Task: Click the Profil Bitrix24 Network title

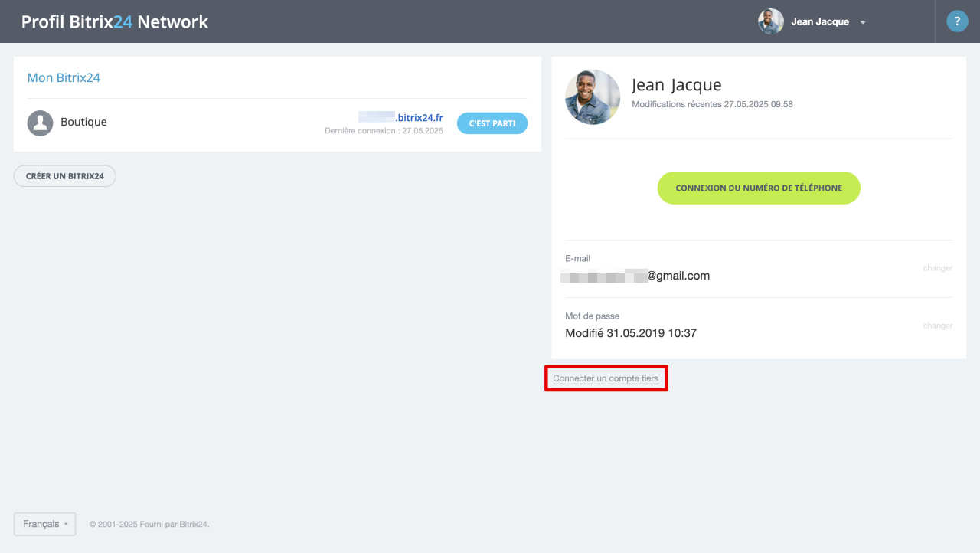Action: [115, 21]
